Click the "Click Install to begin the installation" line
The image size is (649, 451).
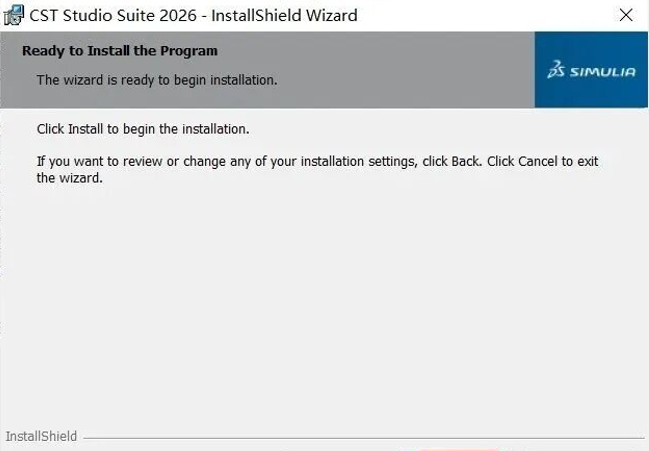tap(142, 129)
